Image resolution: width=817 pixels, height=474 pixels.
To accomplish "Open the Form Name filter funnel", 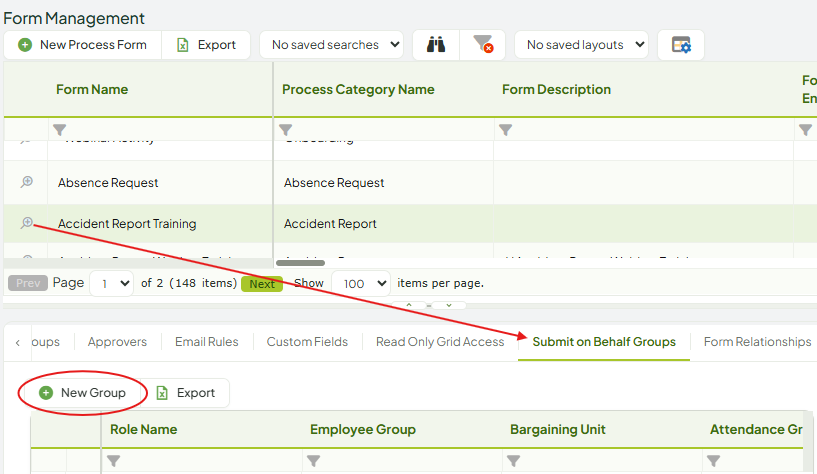I will click(x=60, y=130).
